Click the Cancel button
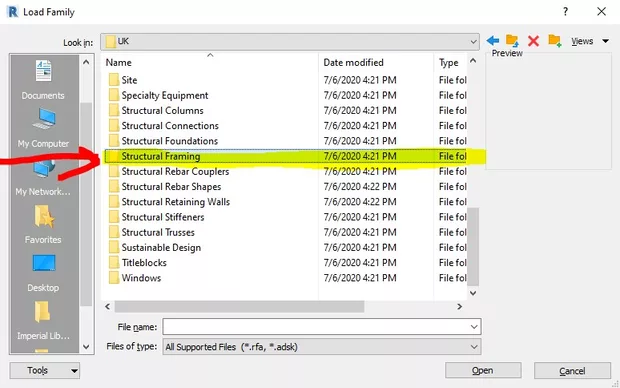 tap(572, 371)
